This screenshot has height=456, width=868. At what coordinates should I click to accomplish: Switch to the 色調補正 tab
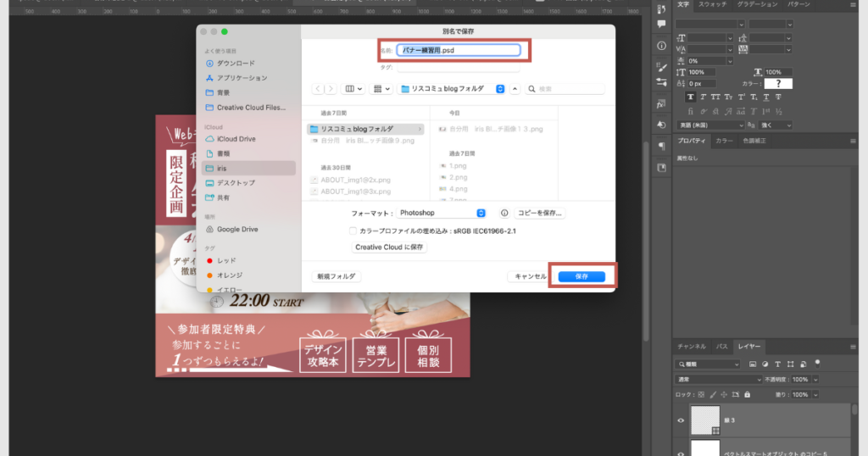754,141
